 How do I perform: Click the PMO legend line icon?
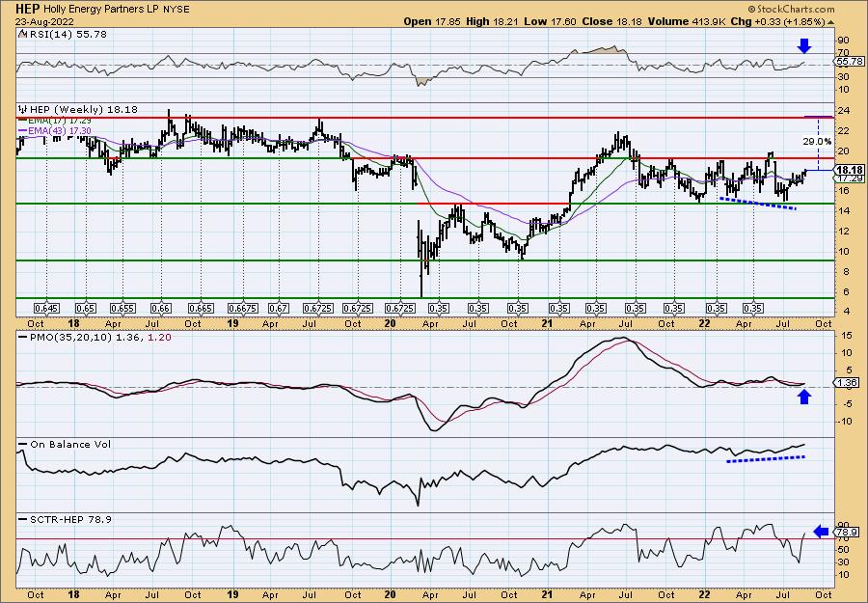point(23,337)
